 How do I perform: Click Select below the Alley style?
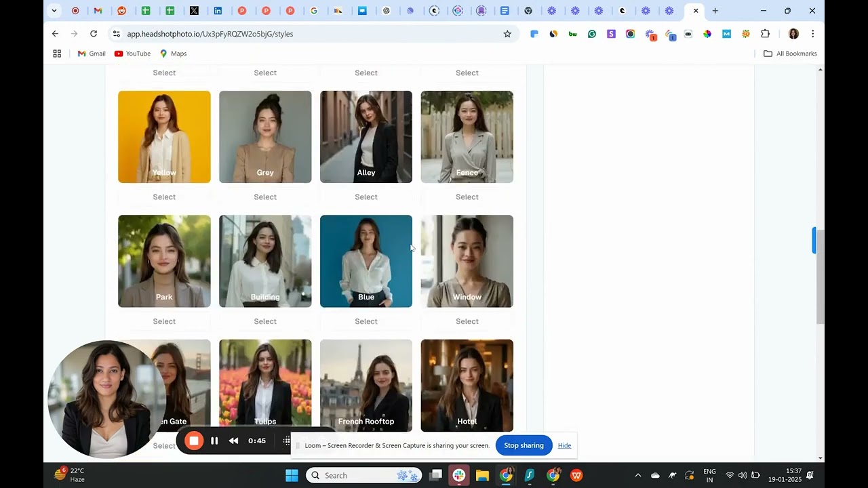pos(366,197)
